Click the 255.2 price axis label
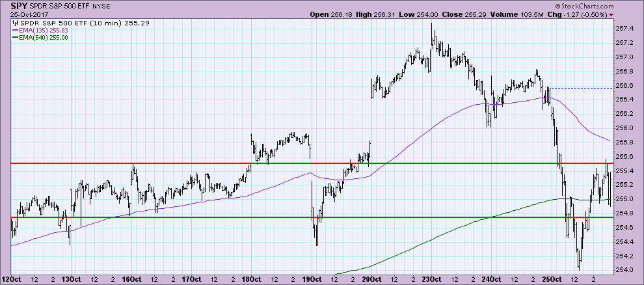This screenshot has height=285, width=644. (x=624, y=185)
